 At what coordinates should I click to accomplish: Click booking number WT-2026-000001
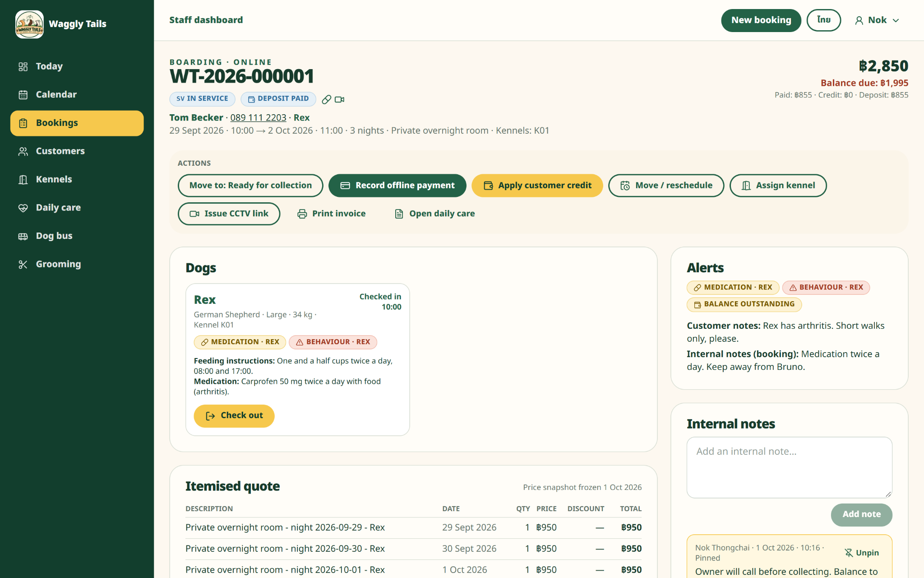(242, 76)
